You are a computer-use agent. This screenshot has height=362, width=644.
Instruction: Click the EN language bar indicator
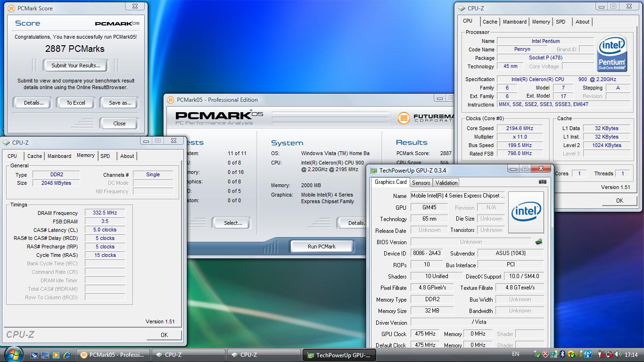515,354
